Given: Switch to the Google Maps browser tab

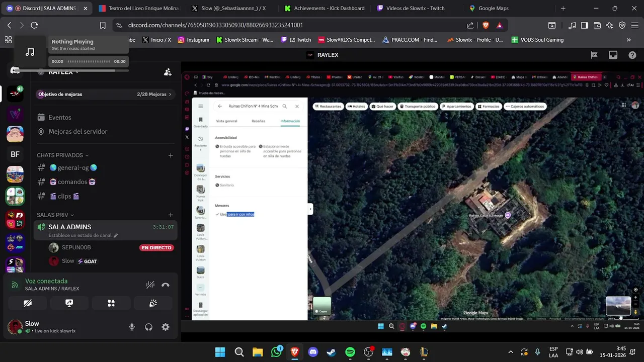Looking at the screenshot, I should (508, 9).
